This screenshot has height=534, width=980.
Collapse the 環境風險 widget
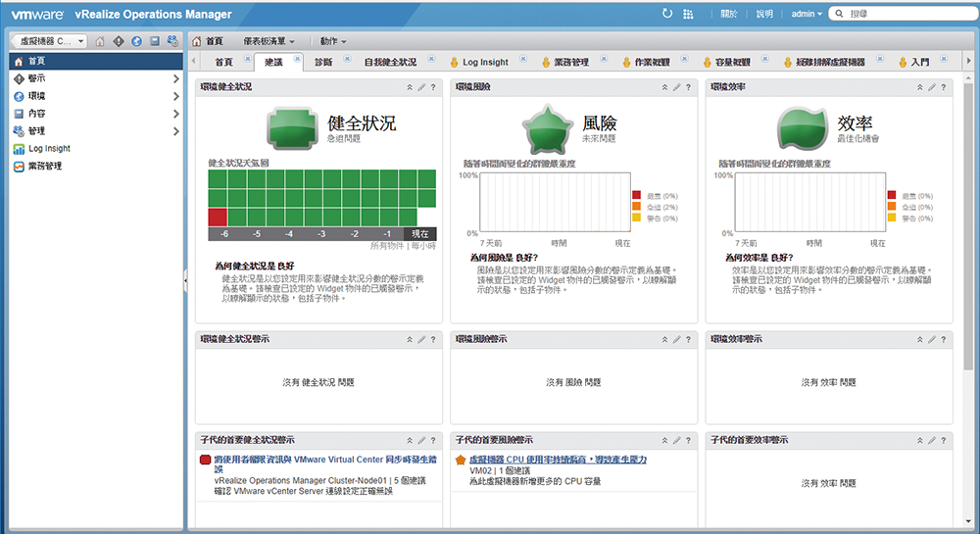coord(664,87)
